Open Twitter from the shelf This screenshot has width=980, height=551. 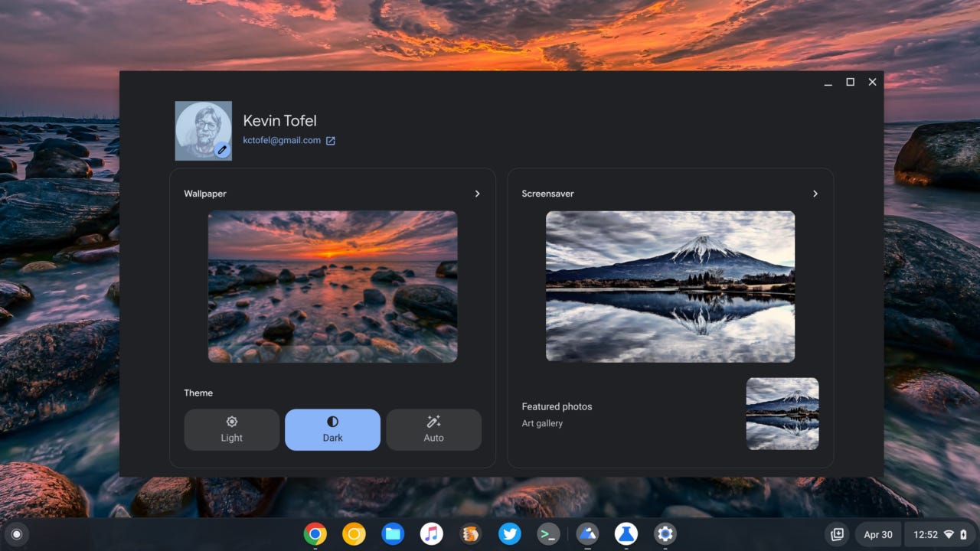[x=509, y=534]
